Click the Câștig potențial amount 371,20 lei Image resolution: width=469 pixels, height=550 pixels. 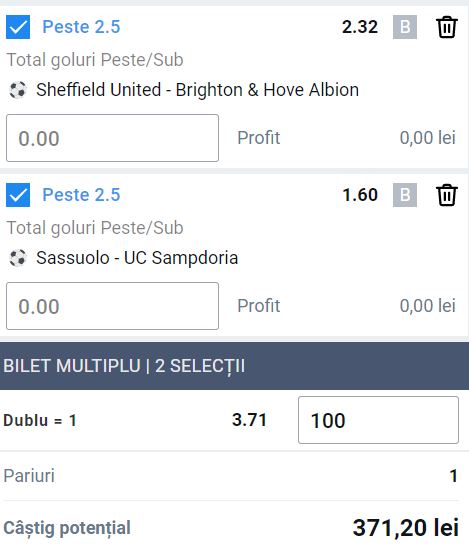pos(406,527)
